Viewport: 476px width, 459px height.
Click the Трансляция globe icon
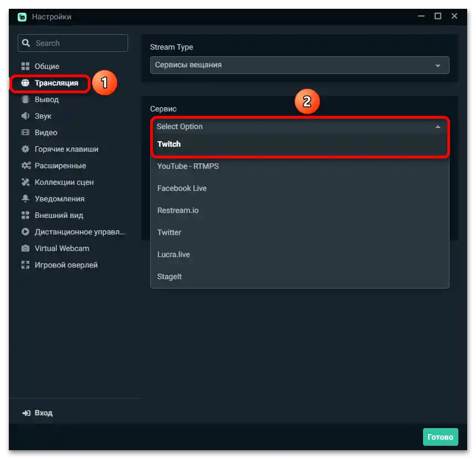click(25, 83)
